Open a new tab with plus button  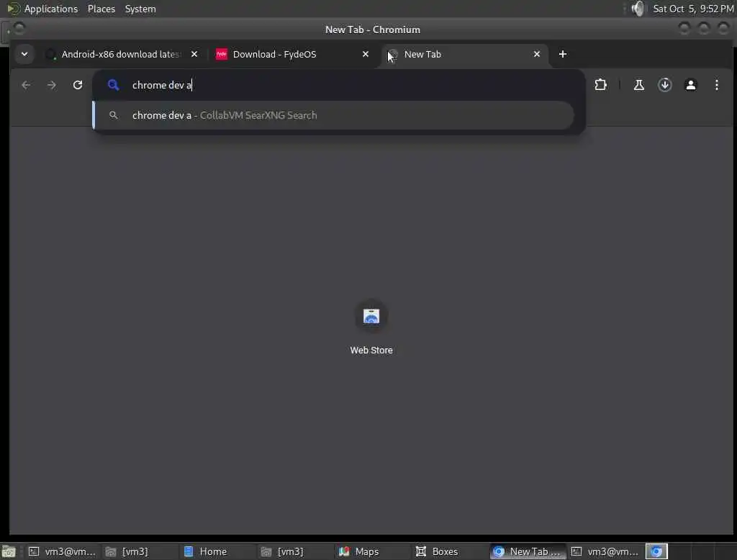pos(563,54)
